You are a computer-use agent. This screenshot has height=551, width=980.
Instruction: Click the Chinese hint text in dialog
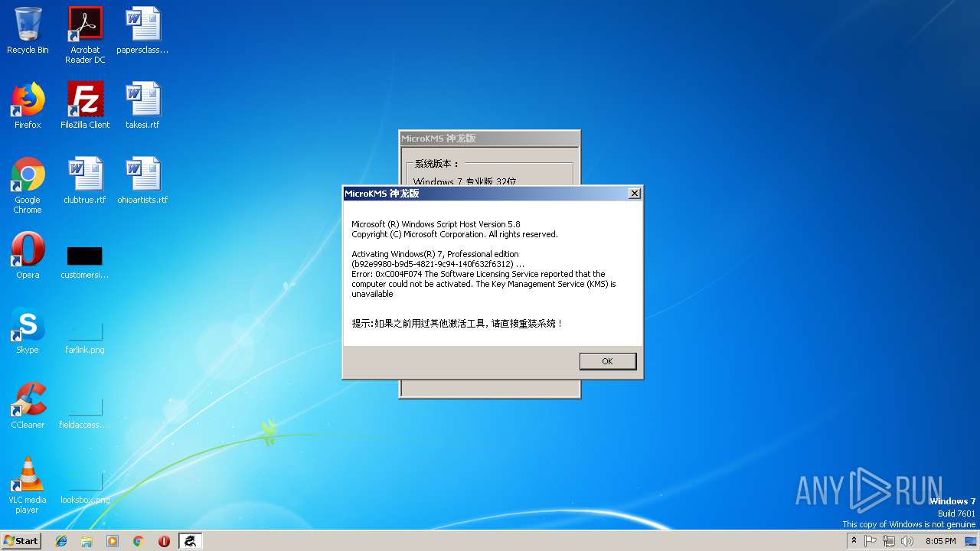457,324
